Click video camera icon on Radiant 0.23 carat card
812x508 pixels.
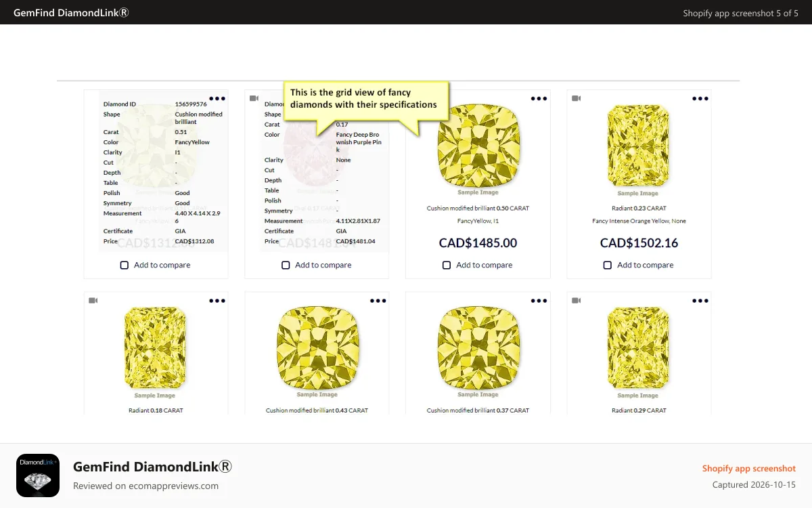point(576,98)
